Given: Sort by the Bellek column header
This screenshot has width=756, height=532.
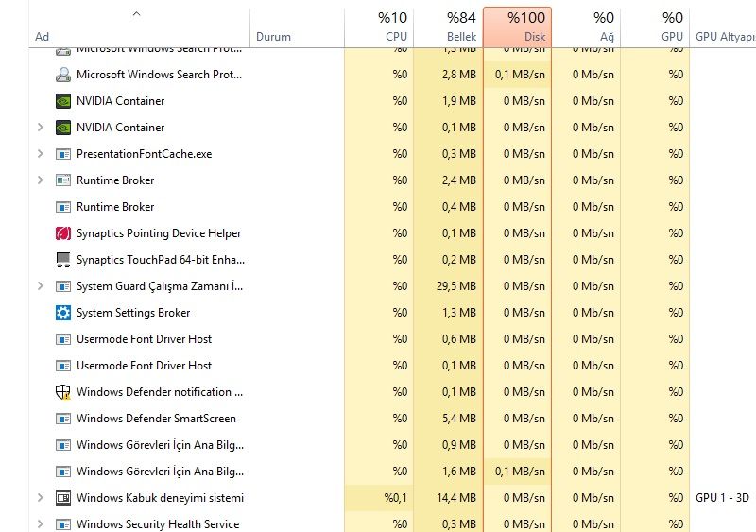Looking at the screenshot, I should click(448, 27).
